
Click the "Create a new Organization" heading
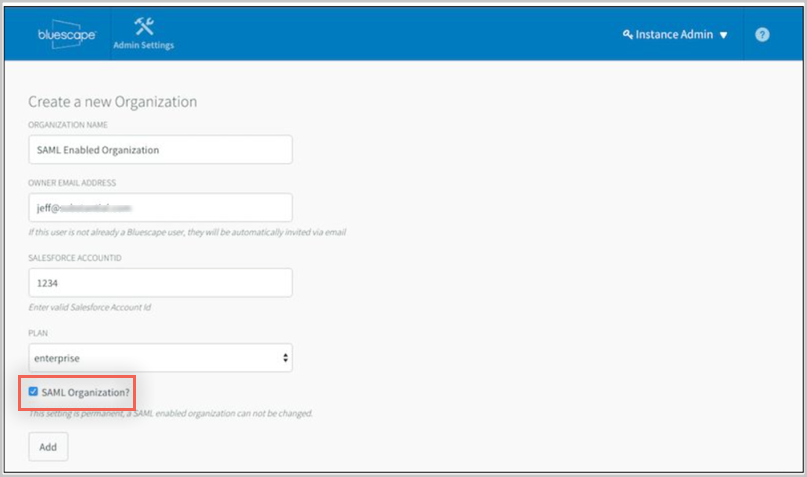112,102
